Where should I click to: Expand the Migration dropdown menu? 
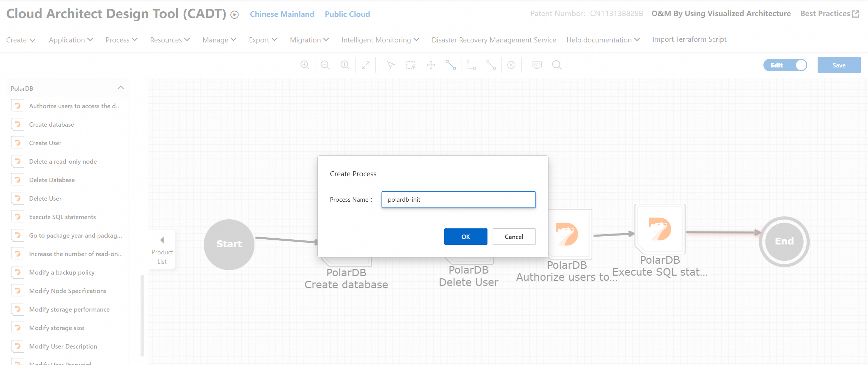309,40
